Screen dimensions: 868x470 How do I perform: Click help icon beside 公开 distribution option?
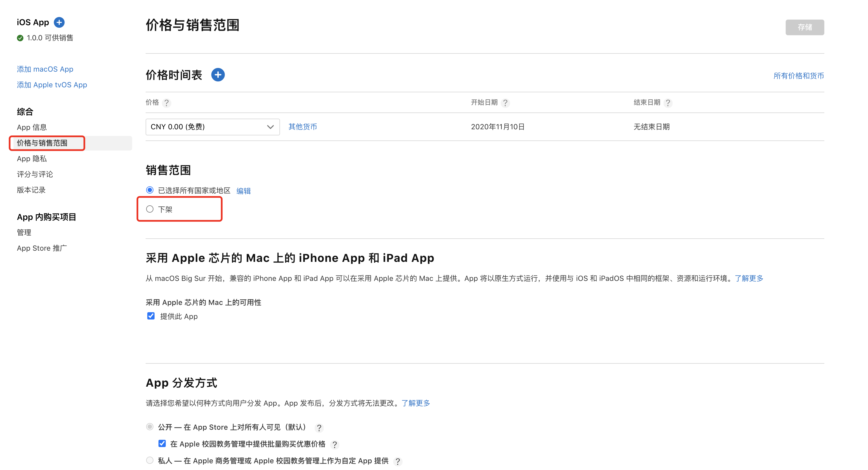(319, 427)
